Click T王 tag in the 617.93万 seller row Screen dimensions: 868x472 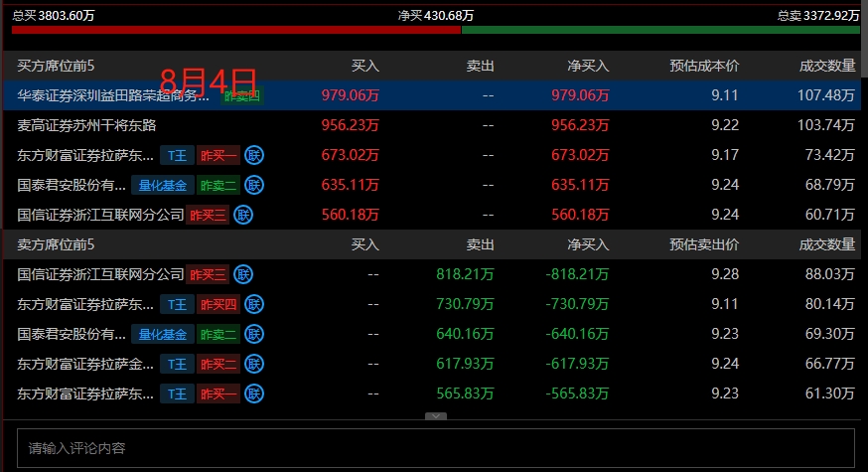[177, 365]
